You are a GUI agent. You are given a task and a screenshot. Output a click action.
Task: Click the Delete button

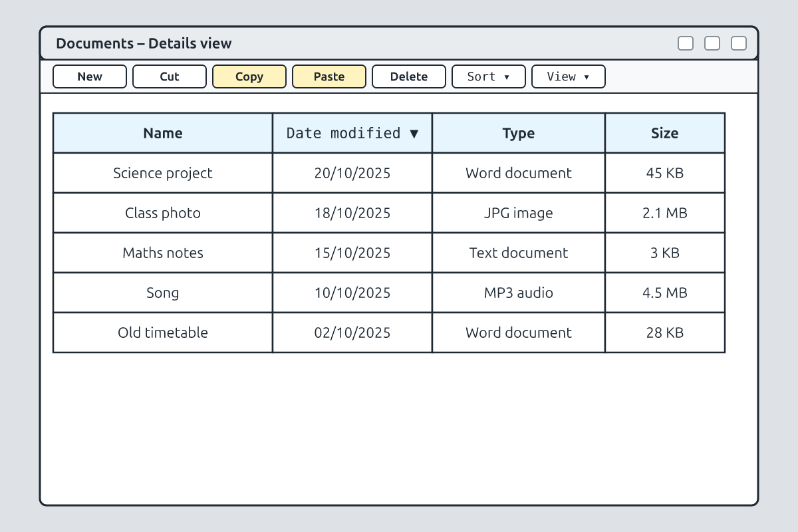click(x=409, y=76)
